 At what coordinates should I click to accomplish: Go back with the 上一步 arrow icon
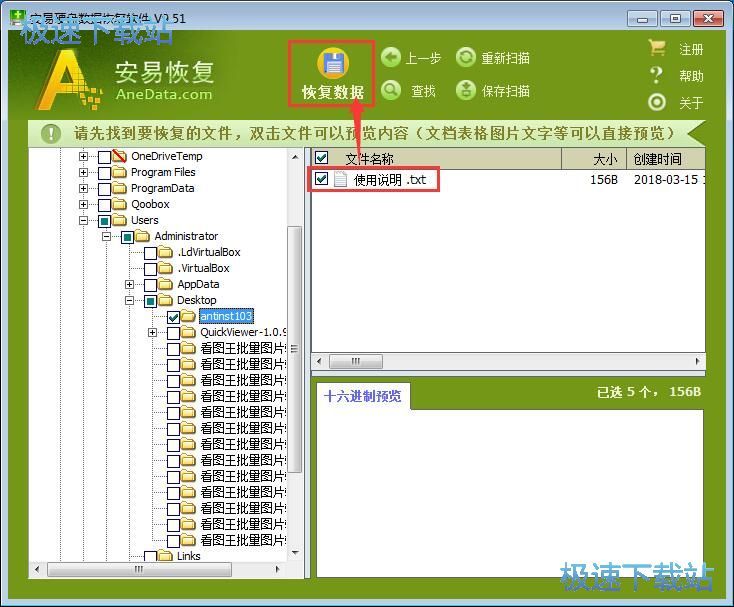tap(390, 58)
